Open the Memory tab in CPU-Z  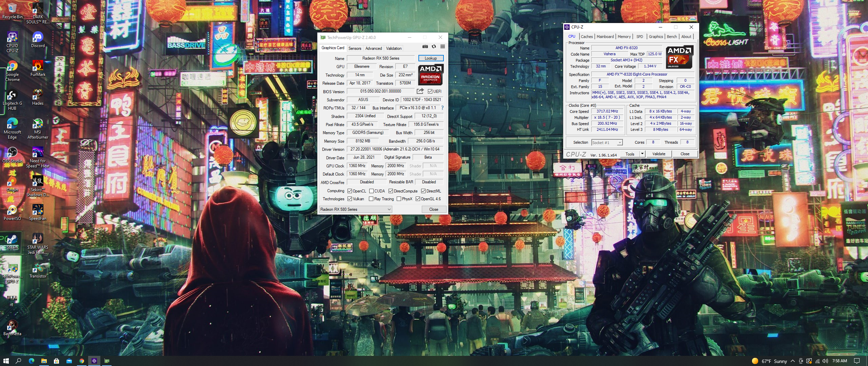coord(624,37)
